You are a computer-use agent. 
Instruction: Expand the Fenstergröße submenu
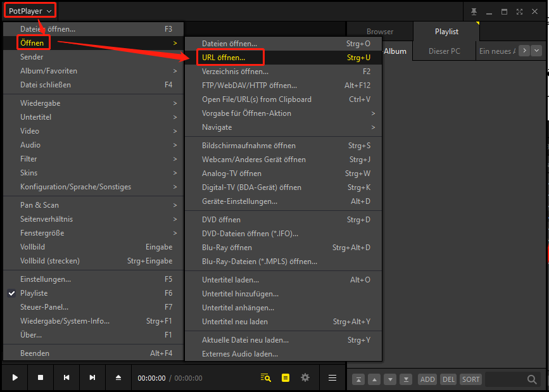93,233
